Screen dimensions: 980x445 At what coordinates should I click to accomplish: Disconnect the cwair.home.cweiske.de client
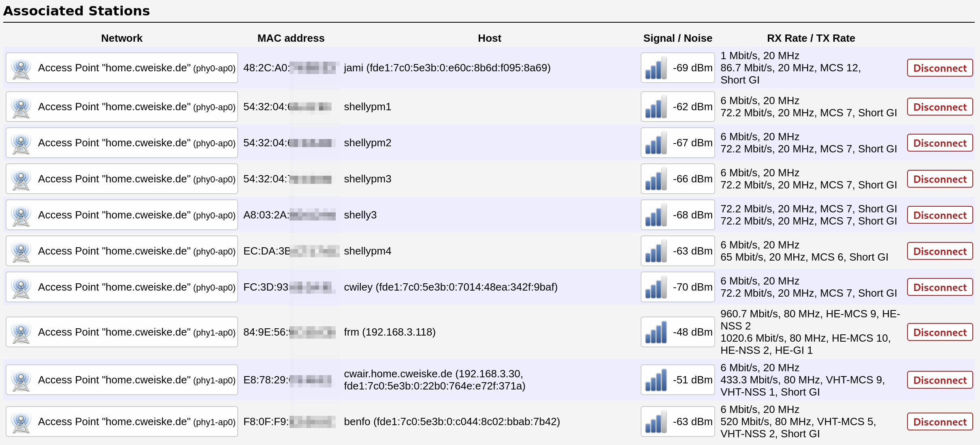(x=940, y=380)
